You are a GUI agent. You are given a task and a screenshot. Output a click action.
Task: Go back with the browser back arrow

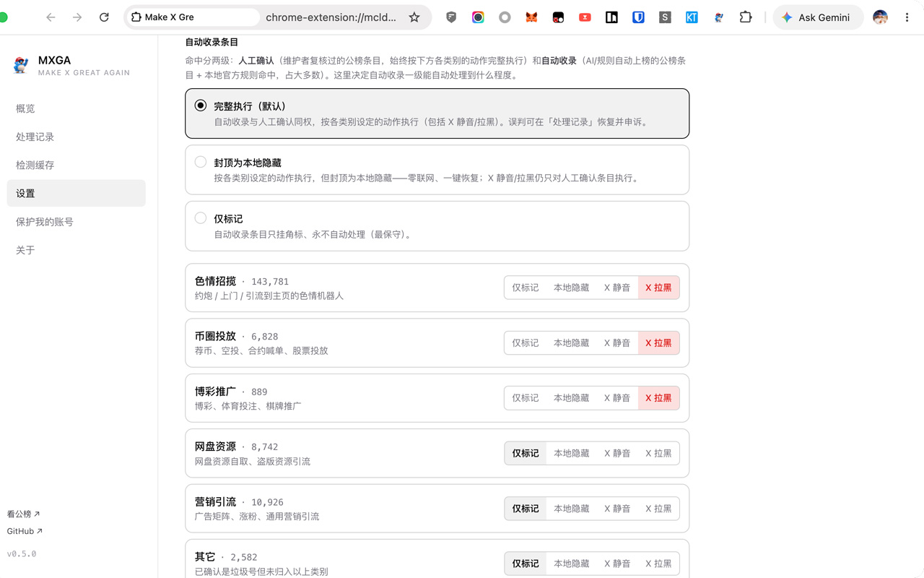[51, 17]
